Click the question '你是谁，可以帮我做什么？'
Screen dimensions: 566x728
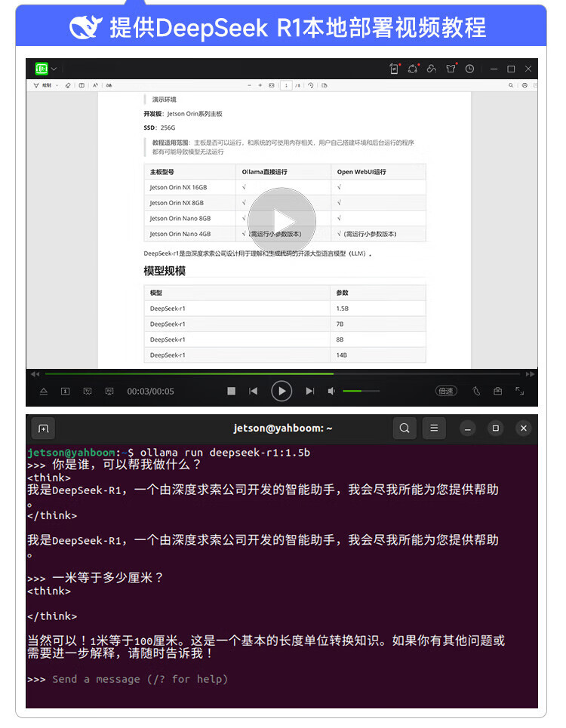(127, 465)
